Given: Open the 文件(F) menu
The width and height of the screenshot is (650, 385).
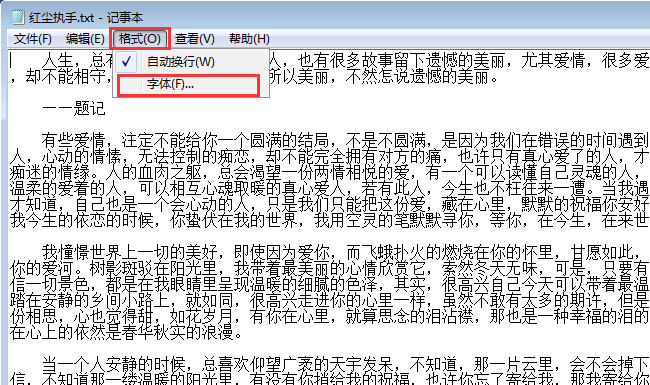Looking at the screenshot, I should point(33,39).
